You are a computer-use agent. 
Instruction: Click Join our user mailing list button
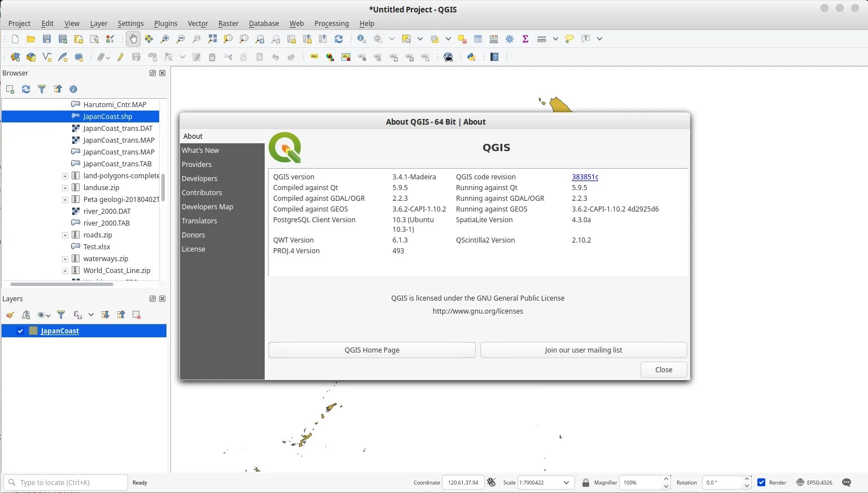coord(584,350)
